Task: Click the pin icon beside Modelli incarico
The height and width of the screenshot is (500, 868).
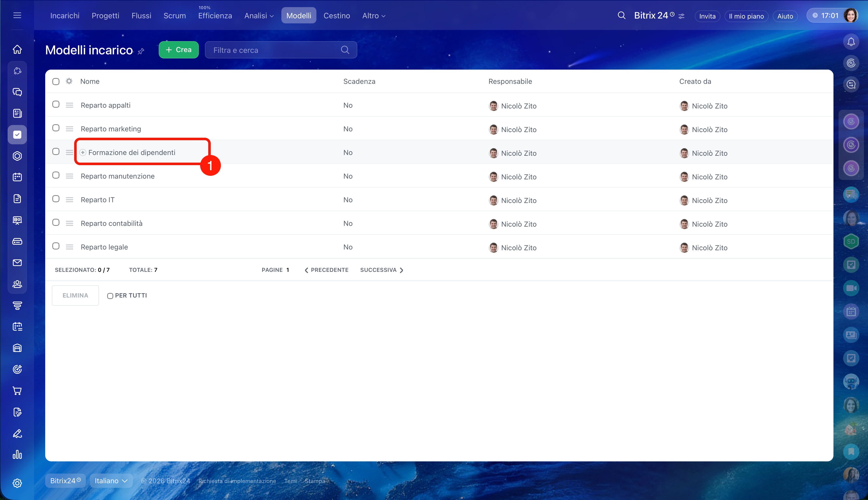Action: (x=141, y=52)
